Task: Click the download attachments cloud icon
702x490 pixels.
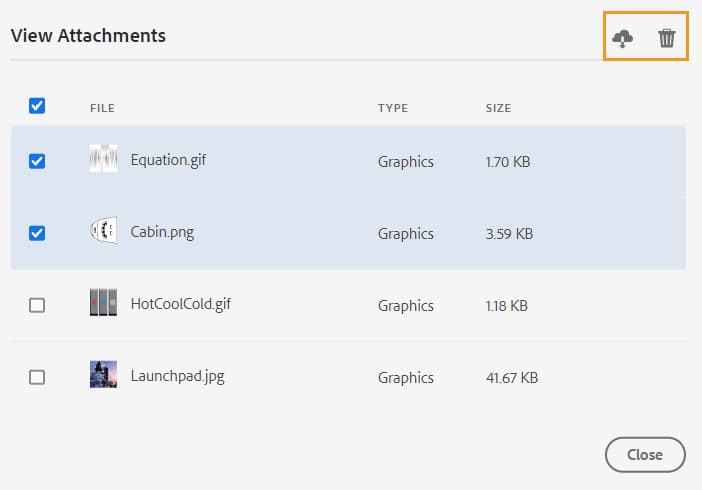Action: (623, 38)
